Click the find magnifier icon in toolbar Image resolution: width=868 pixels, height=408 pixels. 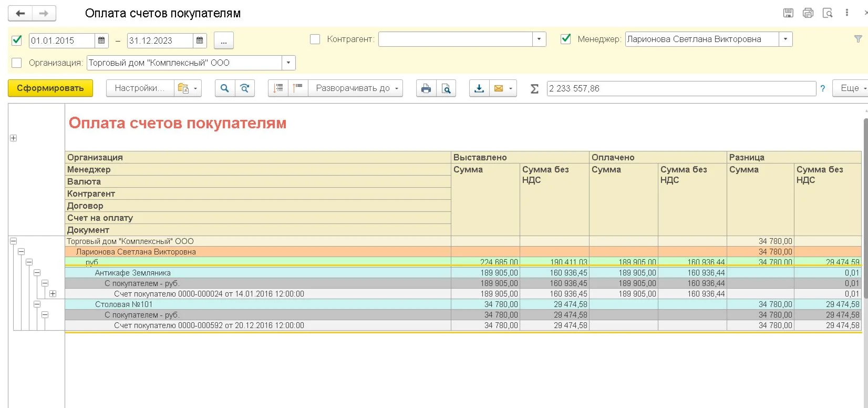click(224, 88)
